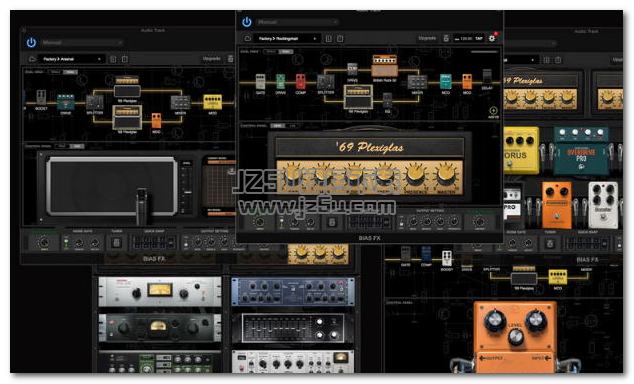634x384 pixels.
Task: Switch the Control Panel tab in left window
Action: pyautogui.click(x=70, y=146)
